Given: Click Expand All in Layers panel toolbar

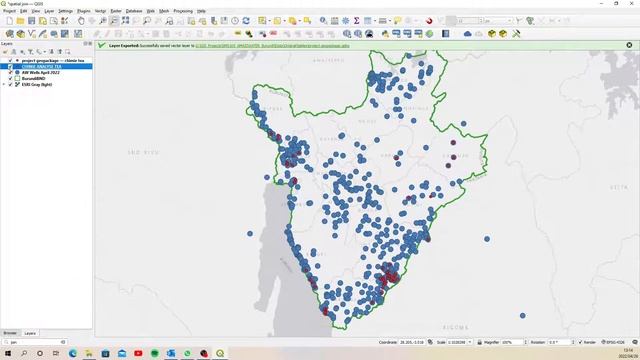Looking at the screenshot, I should click(51, 52).
